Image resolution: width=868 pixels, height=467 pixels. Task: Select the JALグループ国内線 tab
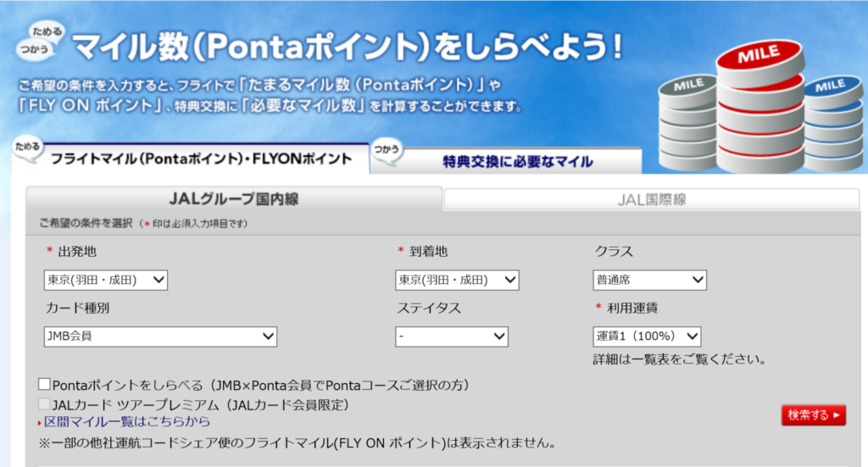tap(234, 200)
